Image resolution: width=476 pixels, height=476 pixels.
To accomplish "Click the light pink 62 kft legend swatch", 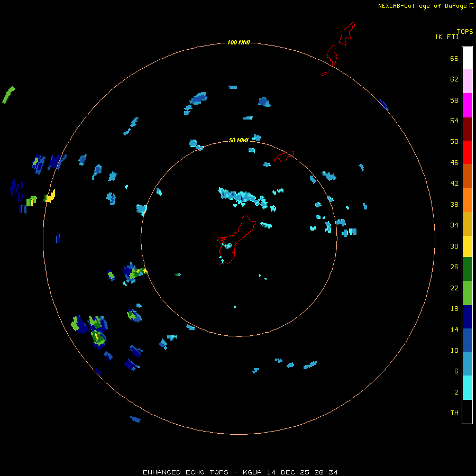I will pyautogui.click(x=467, y=81).
